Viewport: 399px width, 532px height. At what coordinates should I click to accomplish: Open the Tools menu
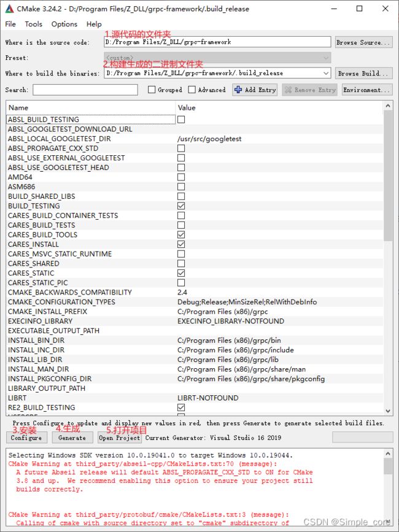(34, 24)
